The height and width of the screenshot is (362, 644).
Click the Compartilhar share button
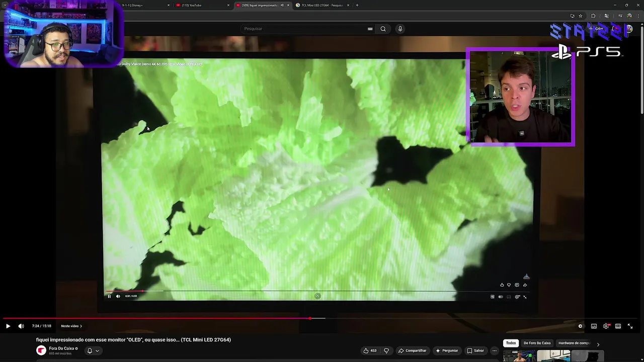[x=412, y=350]
